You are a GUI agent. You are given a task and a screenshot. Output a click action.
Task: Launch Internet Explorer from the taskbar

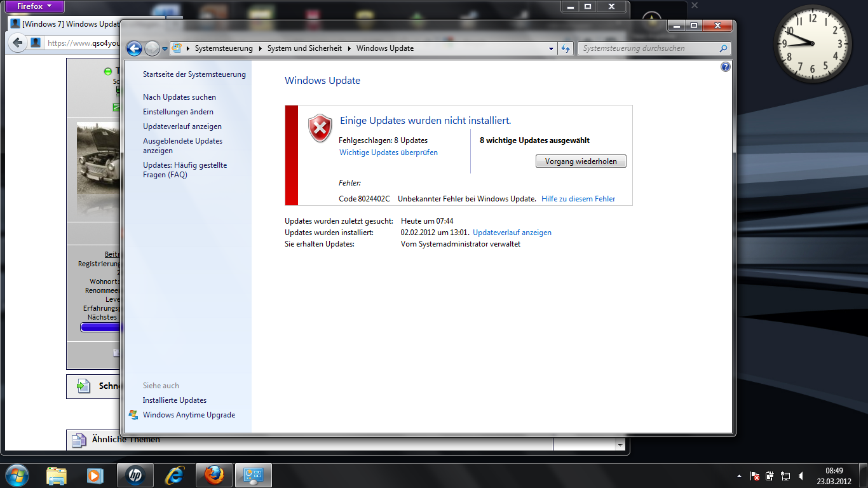(174, 475)
